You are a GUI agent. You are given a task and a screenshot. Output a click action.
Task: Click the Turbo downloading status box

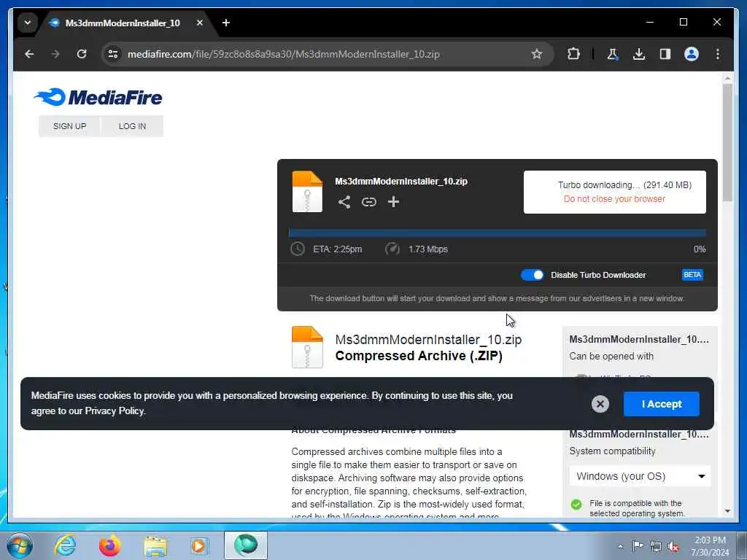[x=614, y=192]
